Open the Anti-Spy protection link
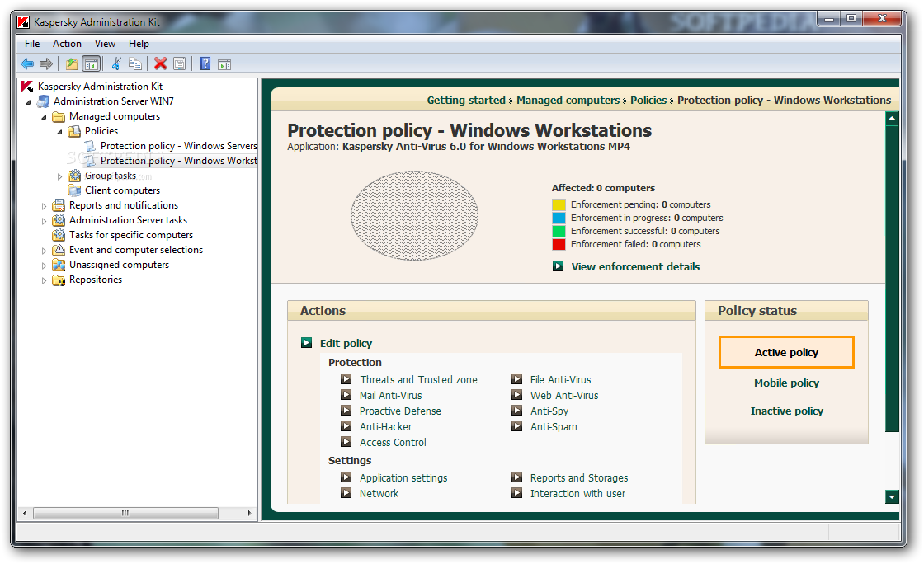924x564 pixels. [x=549, y=411]
